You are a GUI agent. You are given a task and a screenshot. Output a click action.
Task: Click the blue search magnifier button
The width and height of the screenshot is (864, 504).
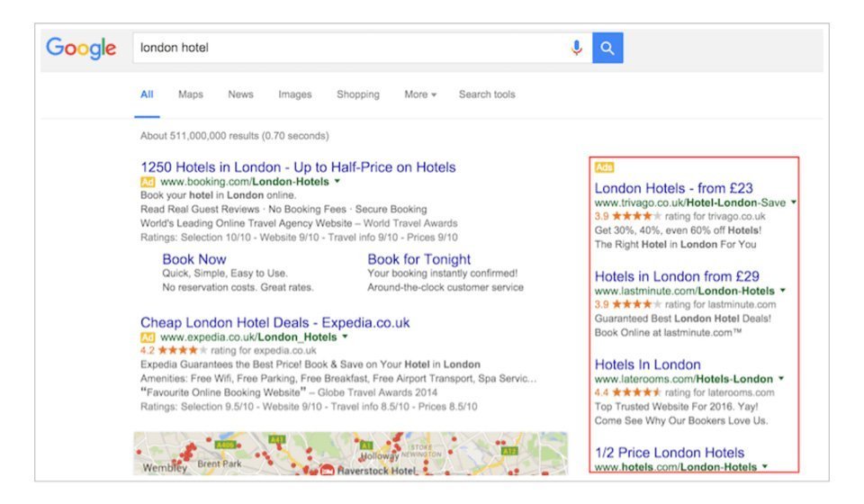607,48
